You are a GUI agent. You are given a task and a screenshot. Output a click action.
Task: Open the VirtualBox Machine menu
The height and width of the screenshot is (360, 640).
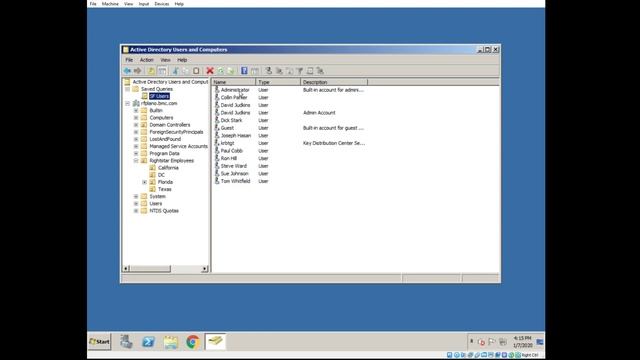point(110,4)
